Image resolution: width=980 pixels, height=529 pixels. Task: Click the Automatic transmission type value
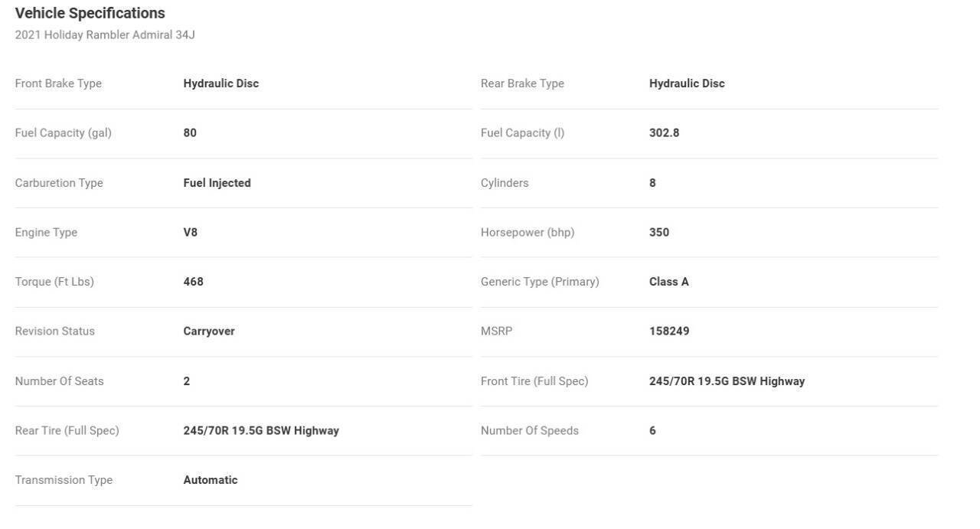coord(211,480)
